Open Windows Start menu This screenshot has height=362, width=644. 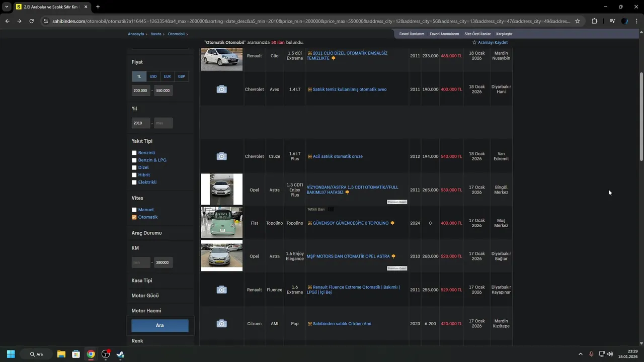click(x=11, y=354)
